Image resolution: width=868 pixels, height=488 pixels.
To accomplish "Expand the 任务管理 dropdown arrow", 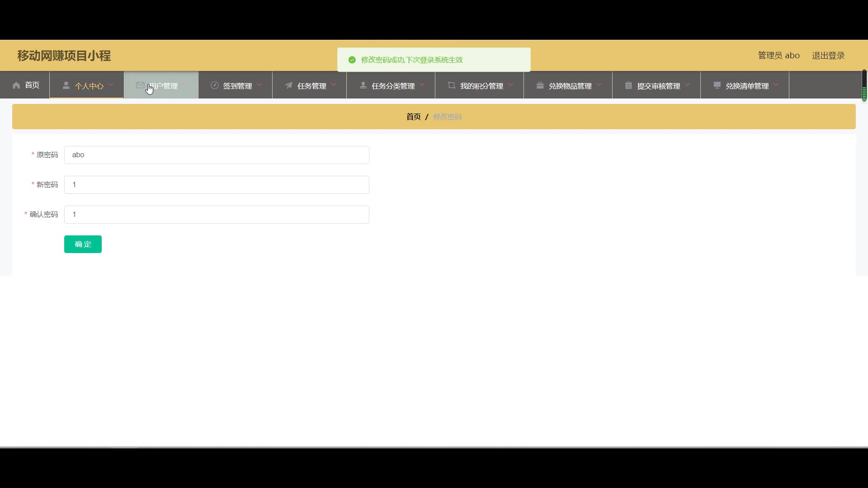I will [x=334, y=85].
